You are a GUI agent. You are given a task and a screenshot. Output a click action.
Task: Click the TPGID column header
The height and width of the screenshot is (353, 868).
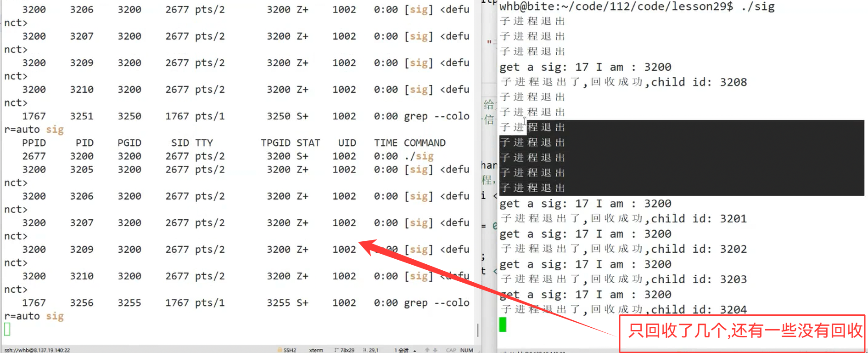click(275, 143)
